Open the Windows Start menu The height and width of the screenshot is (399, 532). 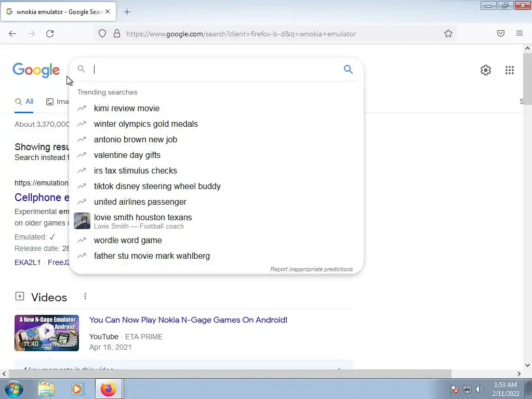14,389
